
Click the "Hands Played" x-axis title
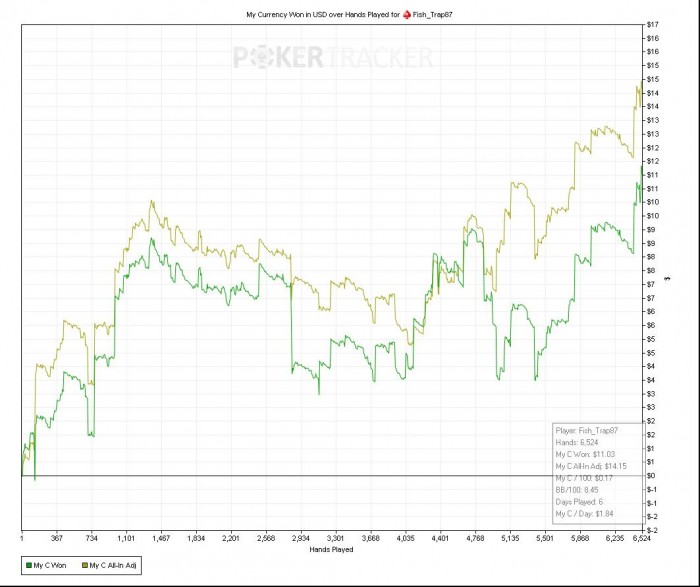[x=331, y=550]
